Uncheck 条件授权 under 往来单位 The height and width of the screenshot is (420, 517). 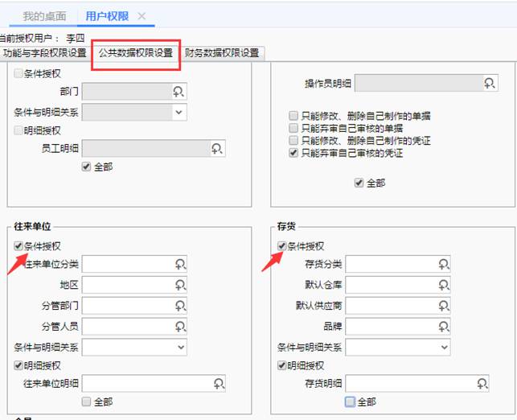[18, 246]
